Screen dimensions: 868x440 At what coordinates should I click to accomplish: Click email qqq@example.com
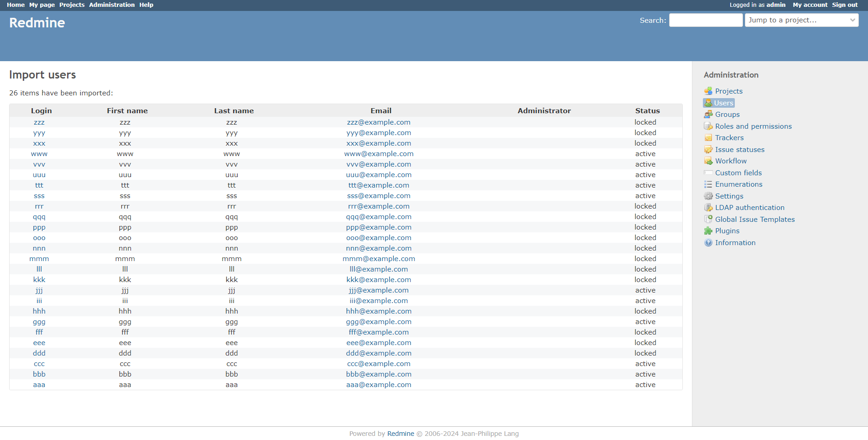379,217
